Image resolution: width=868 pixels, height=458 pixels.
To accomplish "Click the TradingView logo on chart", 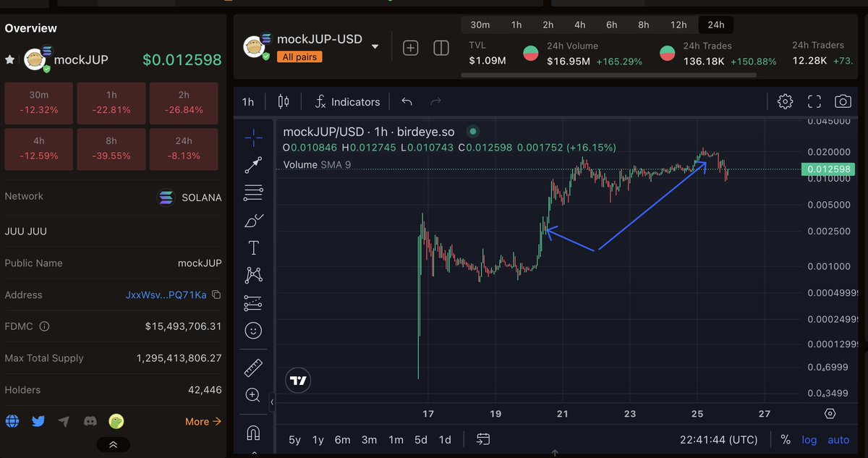I will tap(297, 380).
